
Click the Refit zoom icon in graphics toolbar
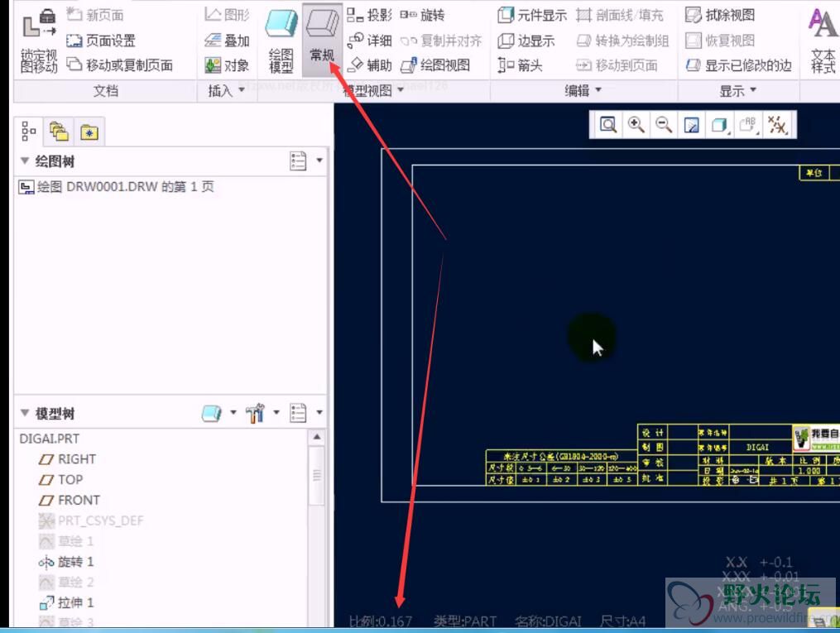coord(608,125)
